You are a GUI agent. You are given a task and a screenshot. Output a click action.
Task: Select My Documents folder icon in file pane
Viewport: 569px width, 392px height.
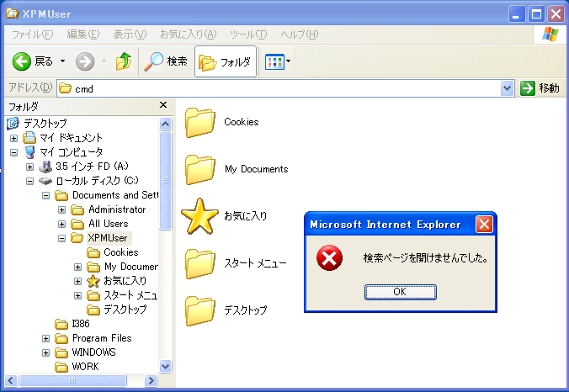[x=200, y=169]
